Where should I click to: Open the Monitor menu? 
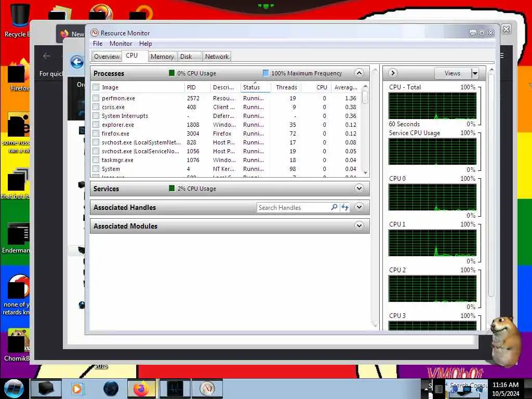121,44
